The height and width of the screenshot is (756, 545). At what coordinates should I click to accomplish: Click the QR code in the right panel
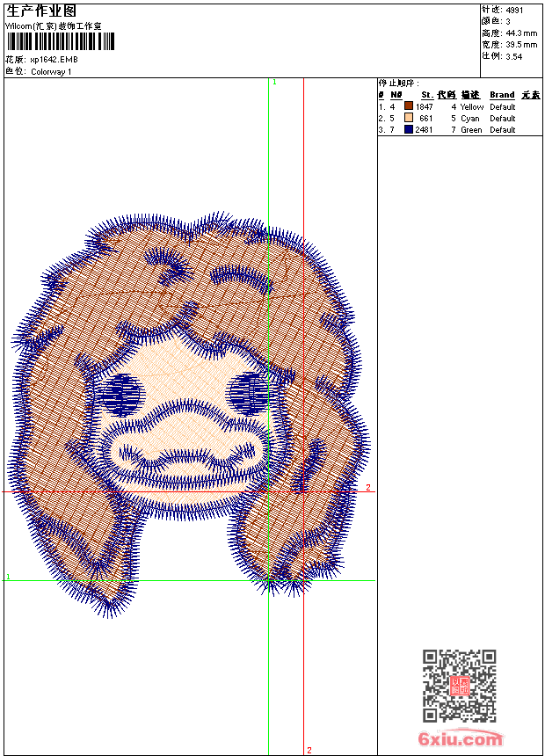coord(460,686)
